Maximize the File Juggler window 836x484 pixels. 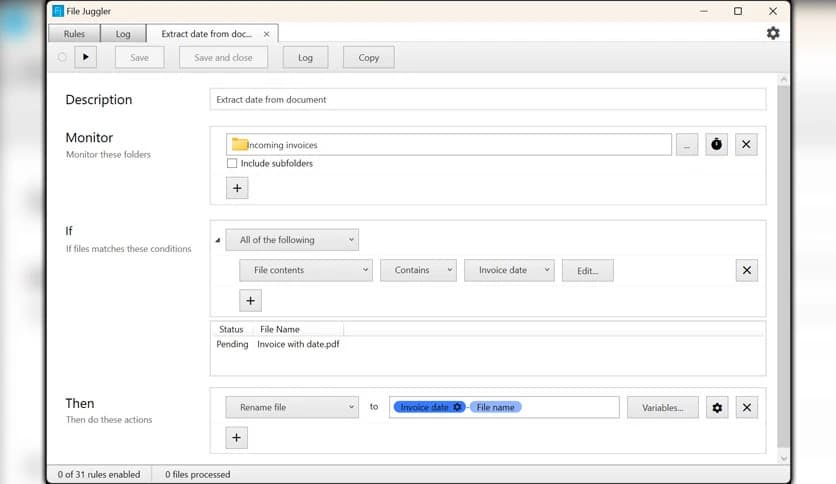[738, 11]
